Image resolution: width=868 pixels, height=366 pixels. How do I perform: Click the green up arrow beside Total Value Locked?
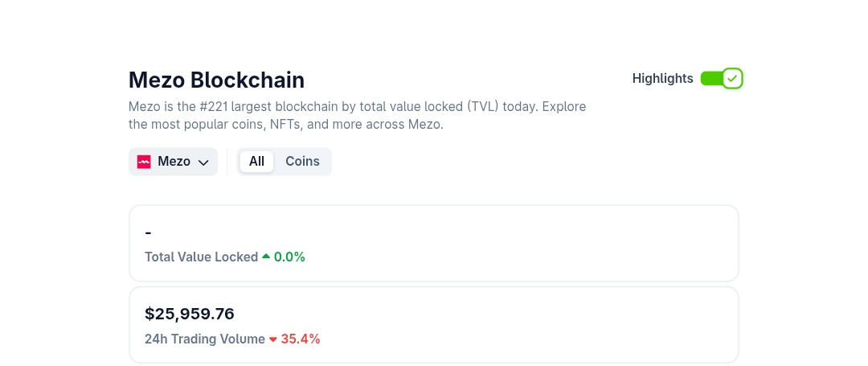(x=266, y=257)
